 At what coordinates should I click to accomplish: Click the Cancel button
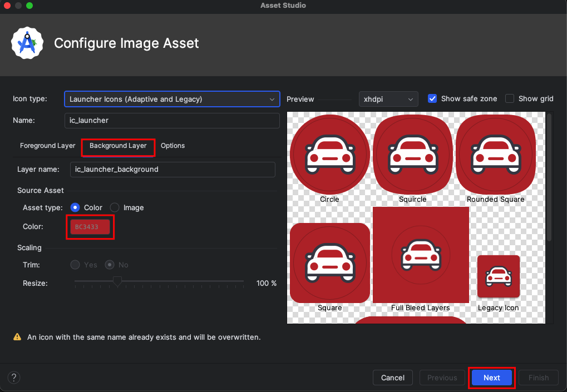[x=393, y=378]
